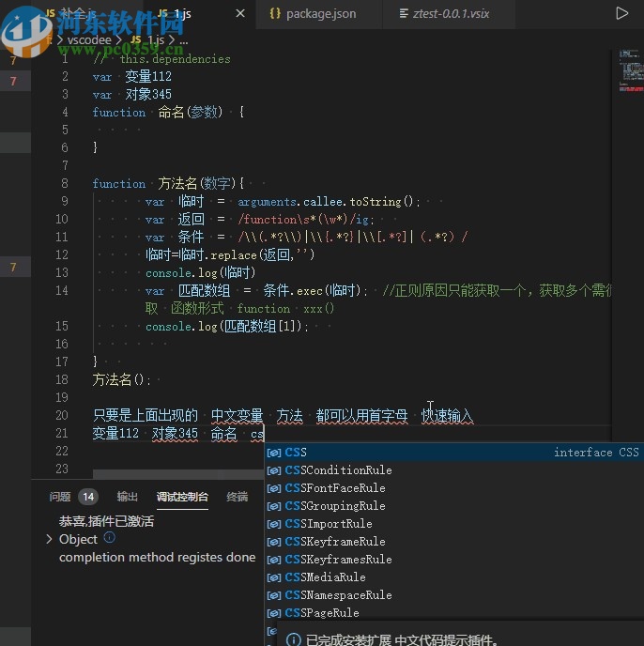The height and width of the screenshot is (646, 644).
Task: Choose the CSS interface suggestion
Action: coord(454,453)
